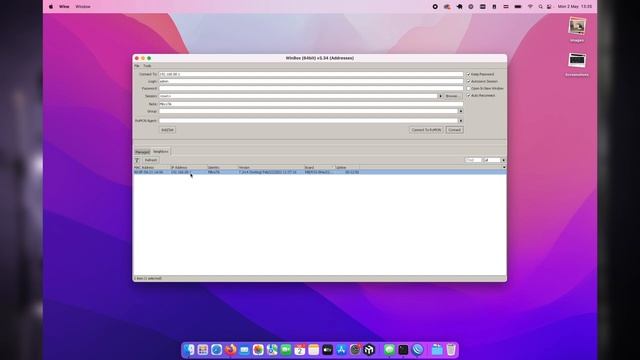Open Finder from the dock
Image resolution: width=640 pixels, height=360 pixels.
pos(189,350)
